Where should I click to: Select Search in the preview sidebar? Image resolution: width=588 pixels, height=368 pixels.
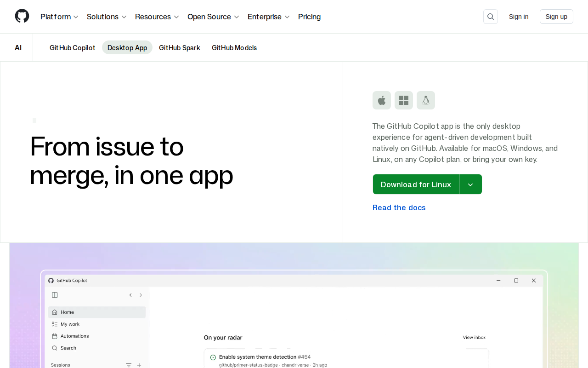coord(97,348)
